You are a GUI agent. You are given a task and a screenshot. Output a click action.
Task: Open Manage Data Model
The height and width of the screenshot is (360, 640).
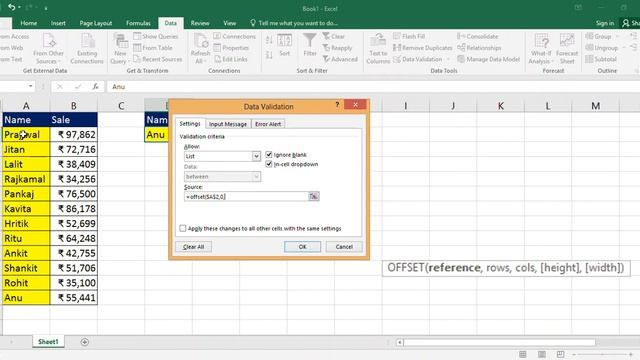pyautogui.click(x=489, y=59)
